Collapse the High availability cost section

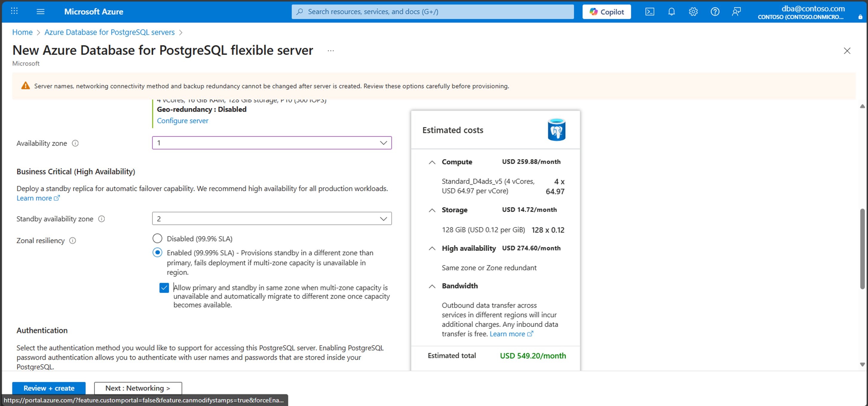(432, 248)
